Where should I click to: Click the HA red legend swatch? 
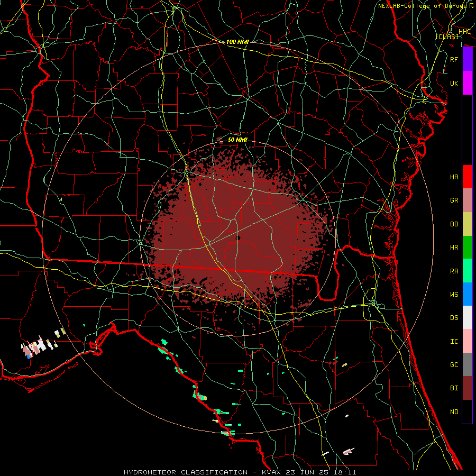[x=467, y=177]
